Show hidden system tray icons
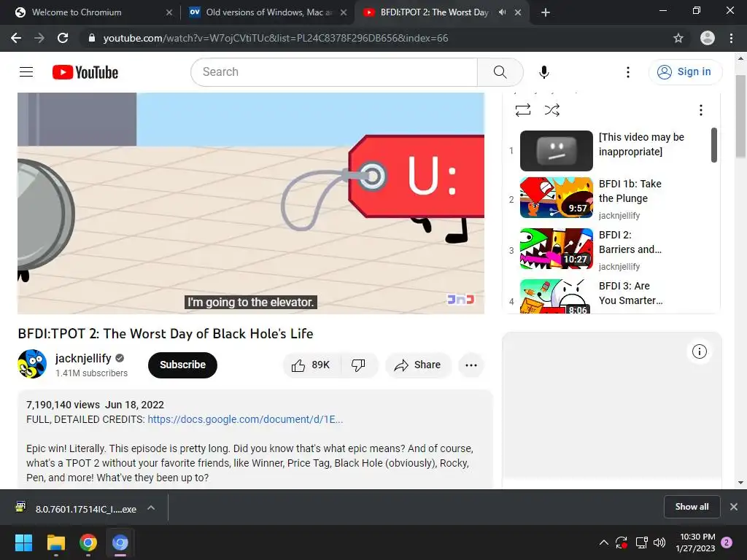The height and width of the screenshot is (560, 747). pyautogui.click(x=603, y=542)
